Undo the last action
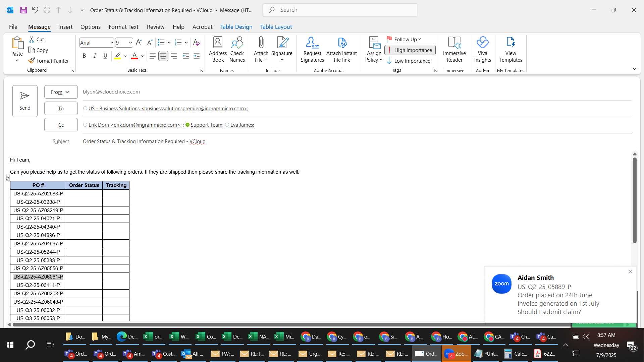Image resolution: width=644 pixels, height=362 pixels. pyautogui.click(x=35, y=10)
